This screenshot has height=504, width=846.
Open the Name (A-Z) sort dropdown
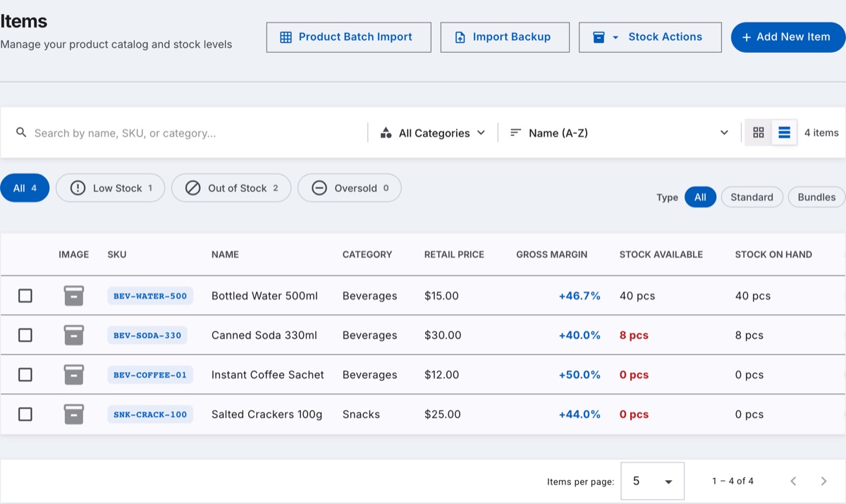(619, 133)
